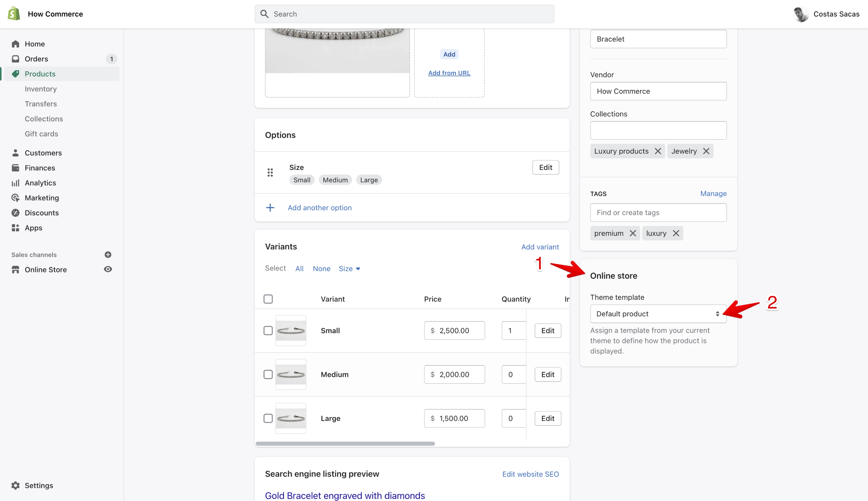
Task: View Online Store with eye icon
Action: tap(108, 269)
